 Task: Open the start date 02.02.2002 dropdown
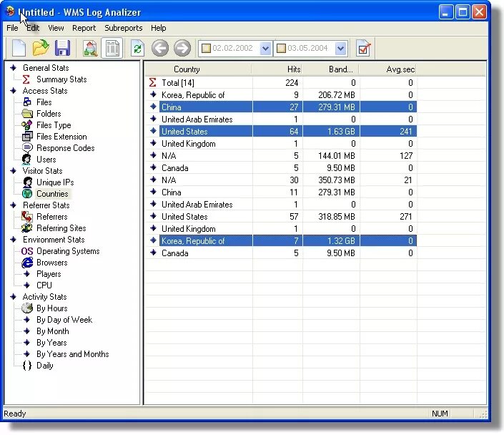pyautogui.click(x=265, y=48)
